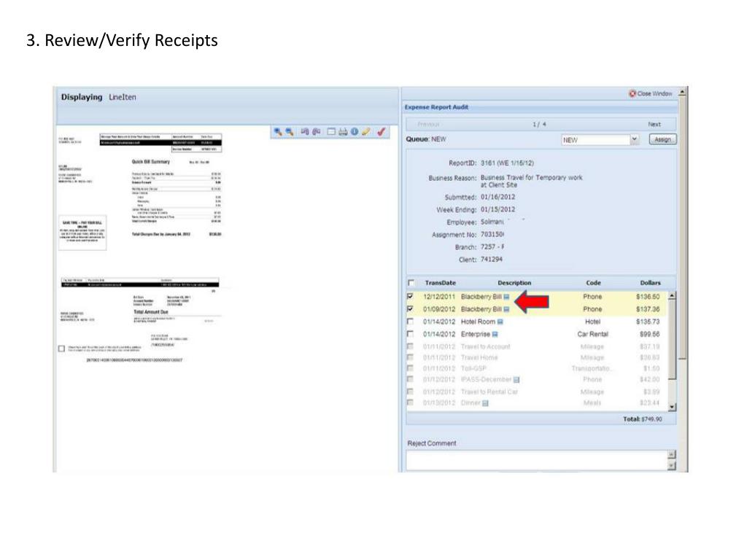The height and width of the screenshot is (560, 747).
Task: Click the Expense Report Audit panel title
Action: click(436, 107)
